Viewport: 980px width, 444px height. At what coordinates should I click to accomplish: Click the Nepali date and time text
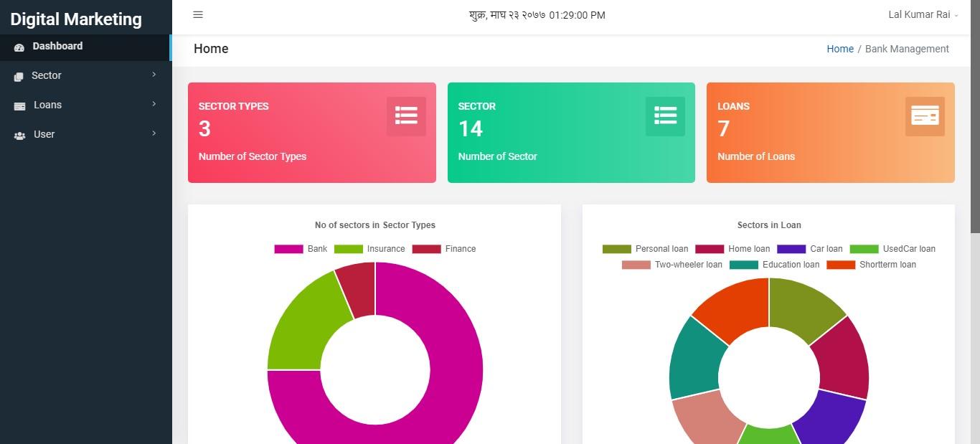pyautogui.click(x=537, y=15)
